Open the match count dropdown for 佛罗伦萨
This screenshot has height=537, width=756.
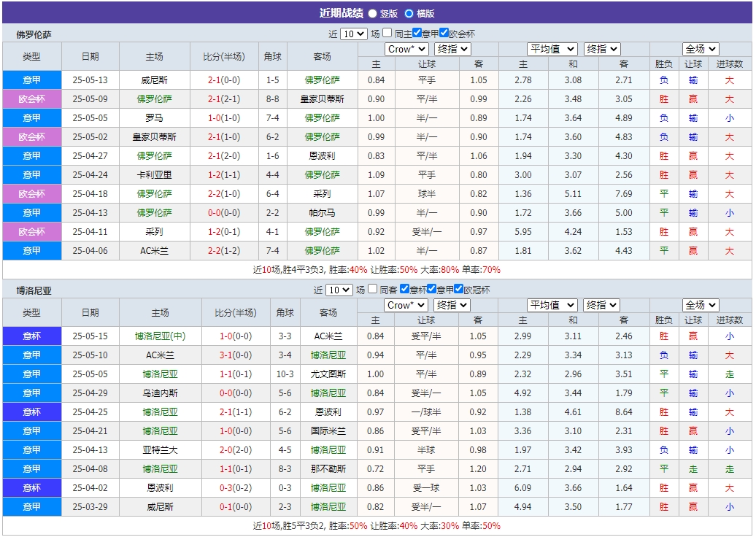(x=354, y=33)
